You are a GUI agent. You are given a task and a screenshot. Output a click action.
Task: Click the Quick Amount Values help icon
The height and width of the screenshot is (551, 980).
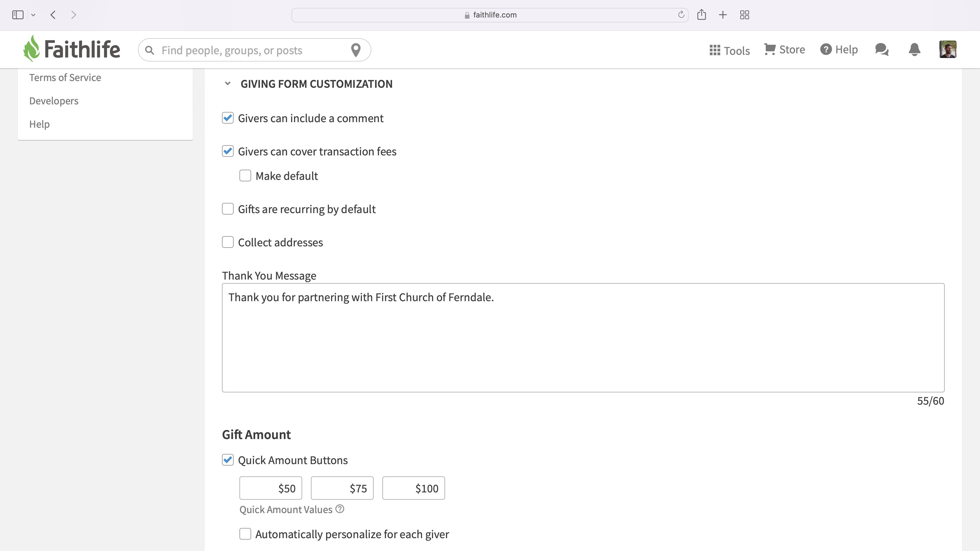(340, 509)
